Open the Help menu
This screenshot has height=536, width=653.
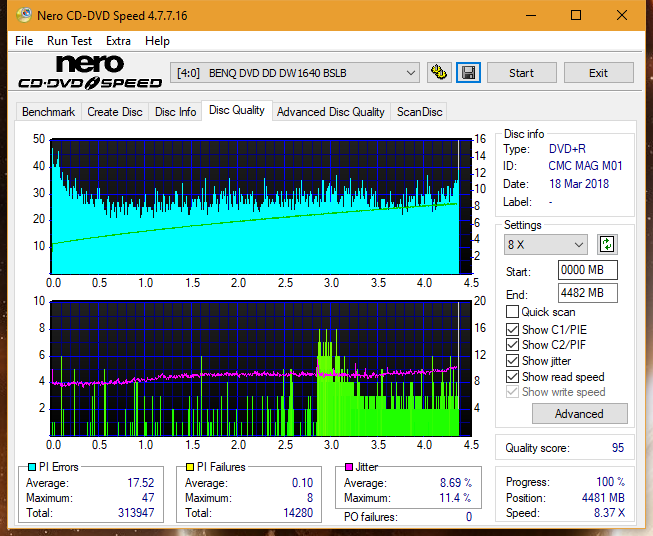click(157, 41)
